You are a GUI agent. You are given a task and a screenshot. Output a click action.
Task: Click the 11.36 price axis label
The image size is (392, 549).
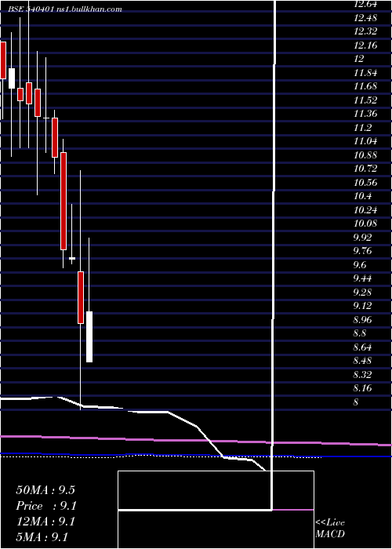point(366,114)
